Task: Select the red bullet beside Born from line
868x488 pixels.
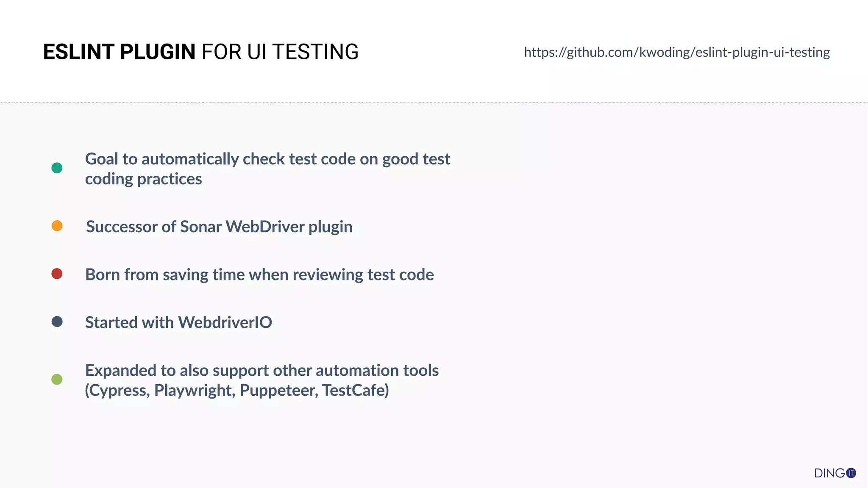Action: (x=57, y=274)
